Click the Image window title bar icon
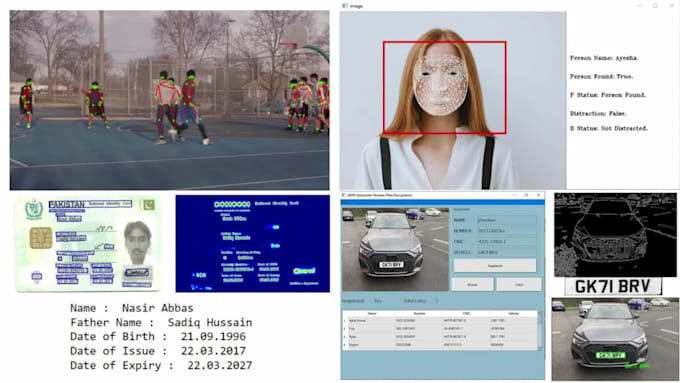The image size is (680, 383). click(x=345, y=6)
